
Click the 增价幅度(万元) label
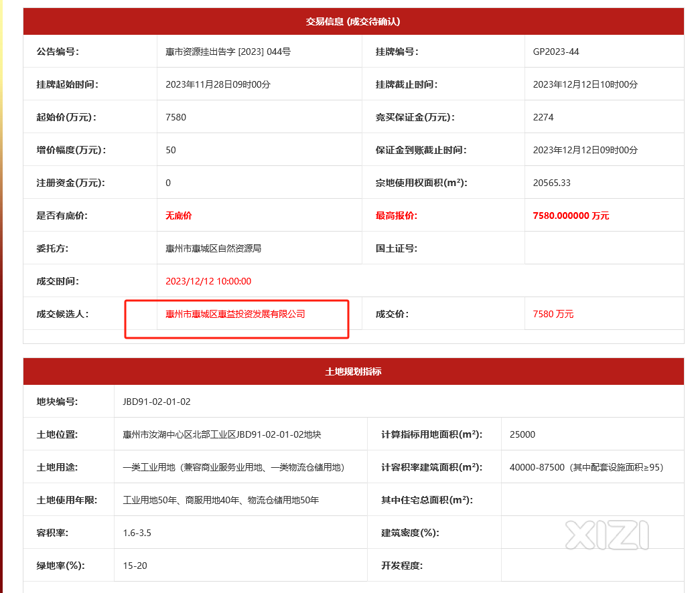click(x=71, y=150)
